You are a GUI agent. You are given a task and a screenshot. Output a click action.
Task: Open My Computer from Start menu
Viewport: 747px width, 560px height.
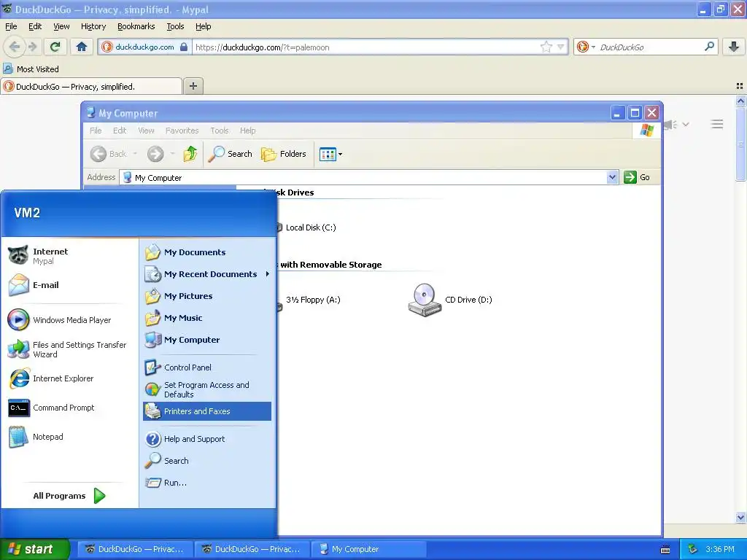click(206, 340)
